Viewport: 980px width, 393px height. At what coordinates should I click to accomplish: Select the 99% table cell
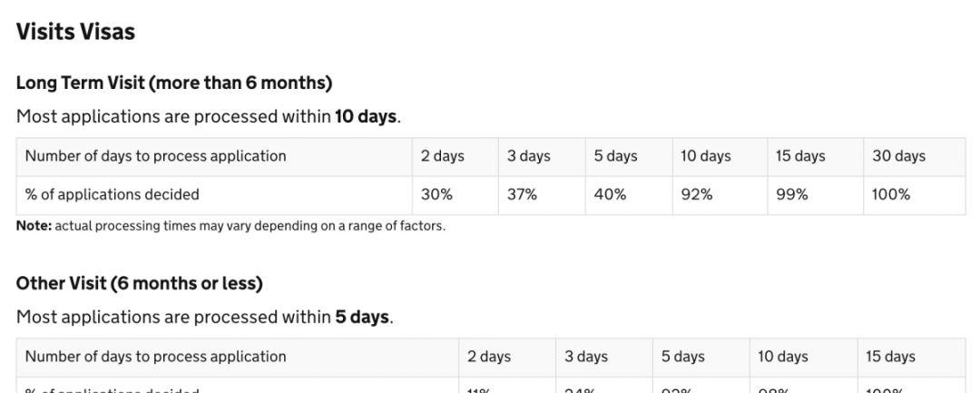[x=791, y=194]
